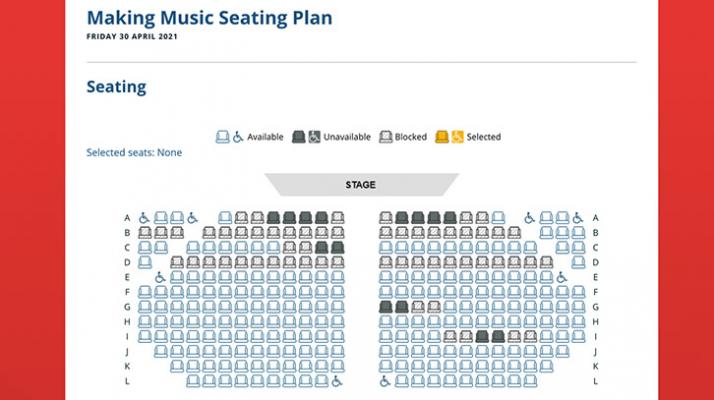Click the Unavailable wheelchair legend icon

314,137
